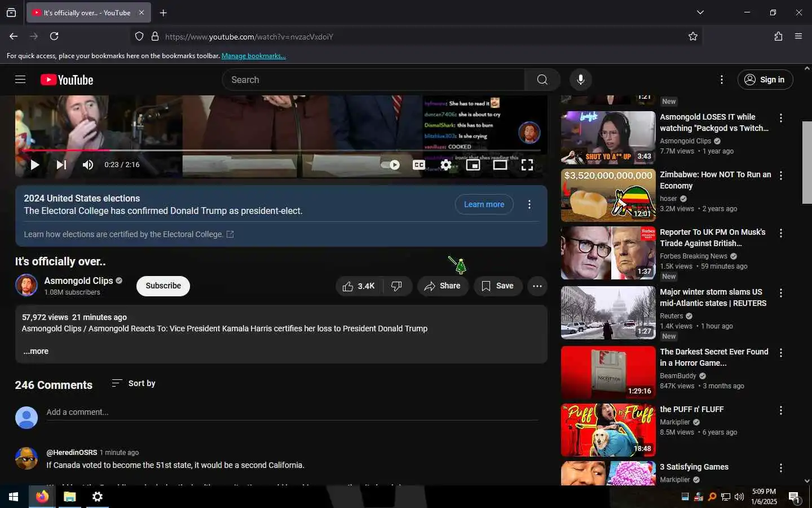Share this video
Viewport: 812px width, 508px height.
[x=443, y=286]
